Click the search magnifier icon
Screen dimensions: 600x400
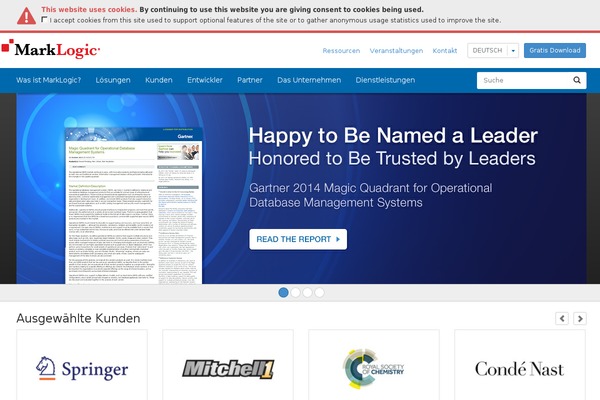tap(577, 80)
